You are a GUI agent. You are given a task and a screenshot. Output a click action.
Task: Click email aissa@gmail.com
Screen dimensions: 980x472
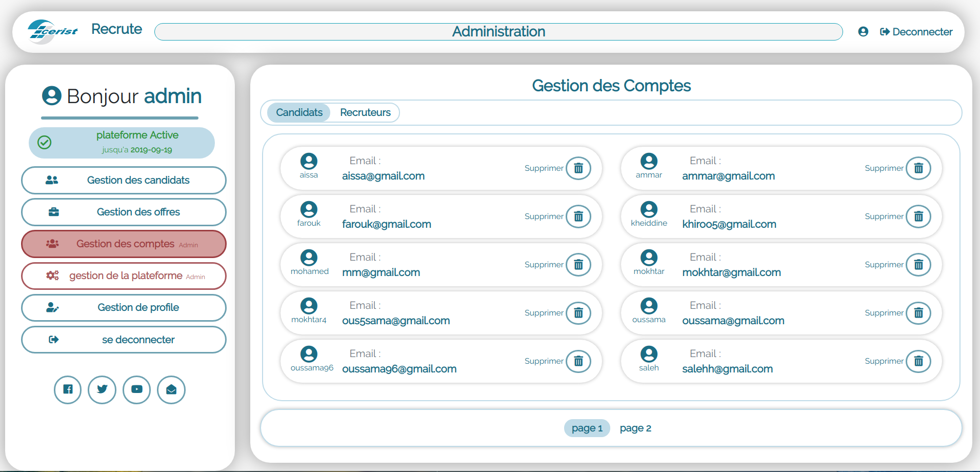tap(383, 176)
